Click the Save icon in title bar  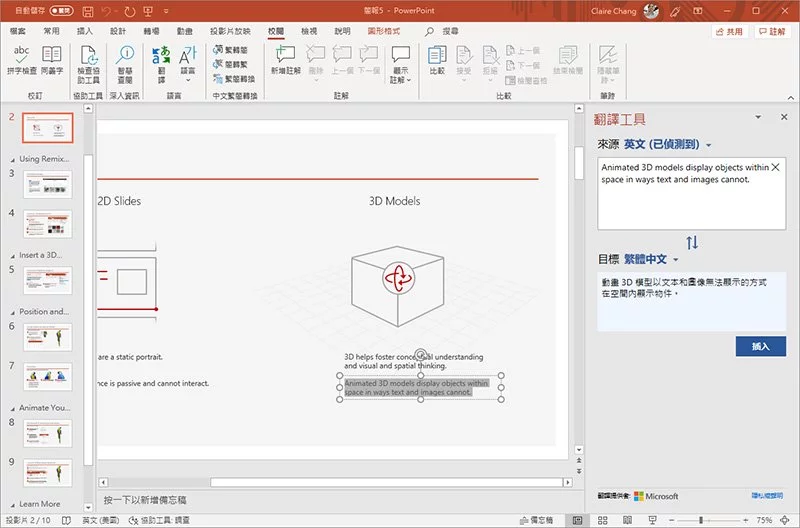pyautogui.click(x=88, y=11)
